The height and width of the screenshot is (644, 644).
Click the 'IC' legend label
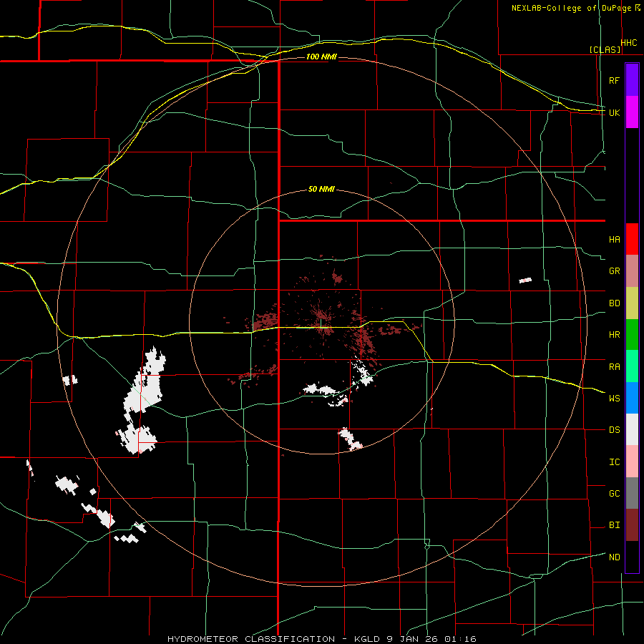(614, 462)
